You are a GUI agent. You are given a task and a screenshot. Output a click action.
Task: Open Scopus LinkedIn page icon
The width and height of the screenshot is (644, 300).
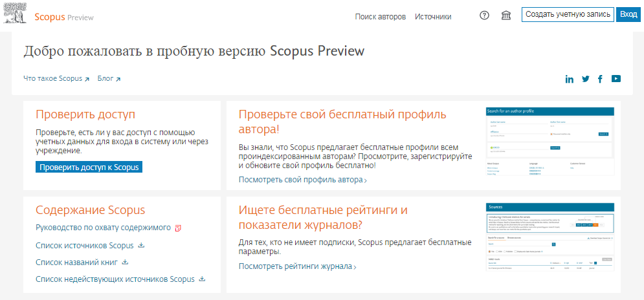[570, 80]
